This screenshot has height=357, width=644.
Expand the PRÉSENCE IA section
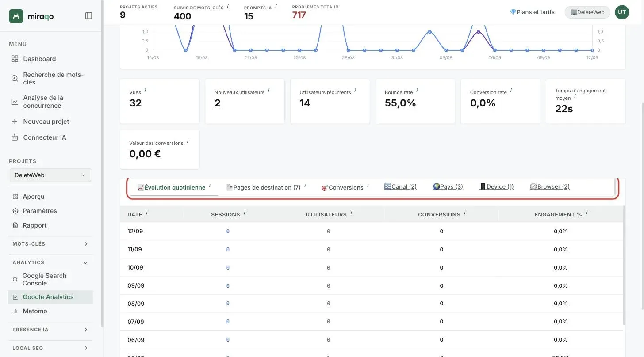pos(50,330)
